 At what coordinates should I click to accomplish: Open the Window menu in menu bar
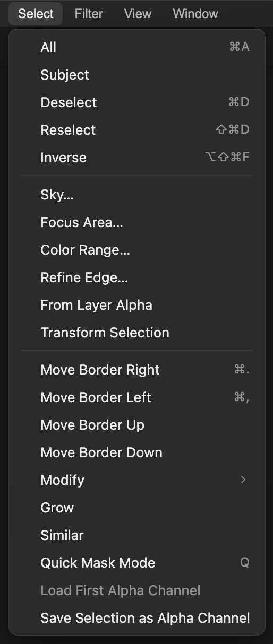[195, 13]
